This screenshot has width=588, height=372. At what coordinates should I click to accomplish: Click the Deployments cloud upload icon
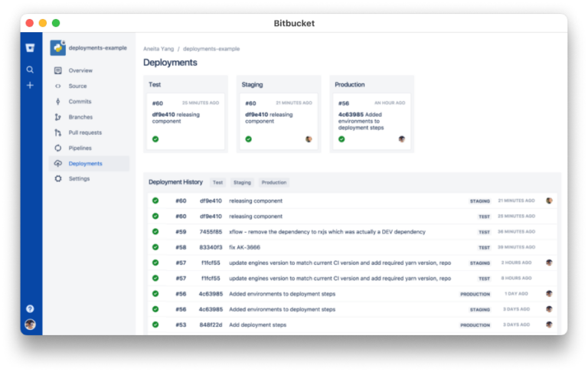tap(57, 164)
